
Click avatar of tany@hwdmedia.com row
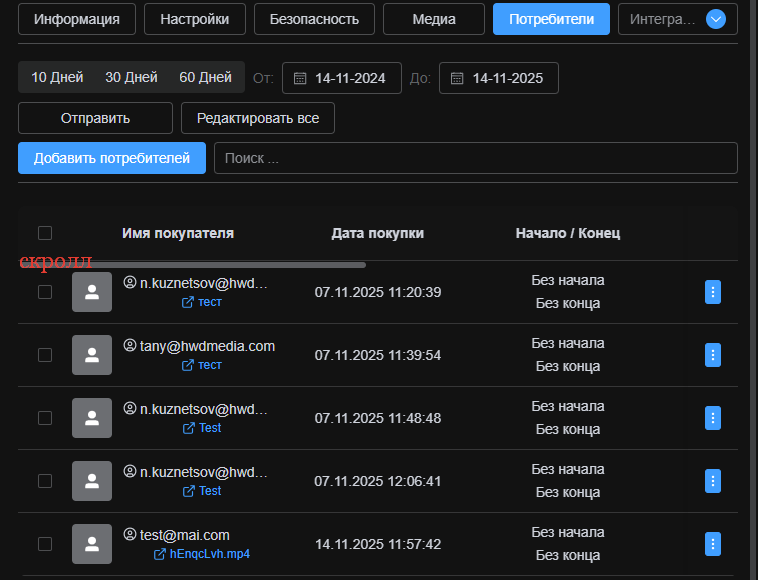point(92,355)
